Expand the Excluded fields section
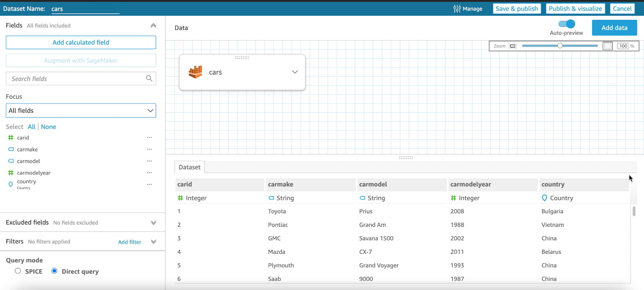 click(x=153, y=222)
